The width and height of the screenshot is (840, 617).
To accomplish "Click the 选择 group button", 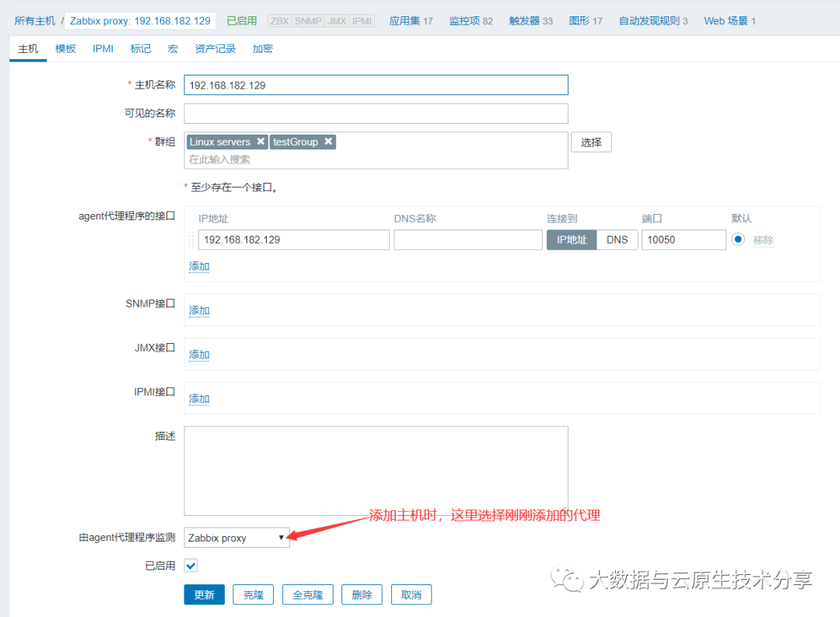I will (x=591, y=142).
